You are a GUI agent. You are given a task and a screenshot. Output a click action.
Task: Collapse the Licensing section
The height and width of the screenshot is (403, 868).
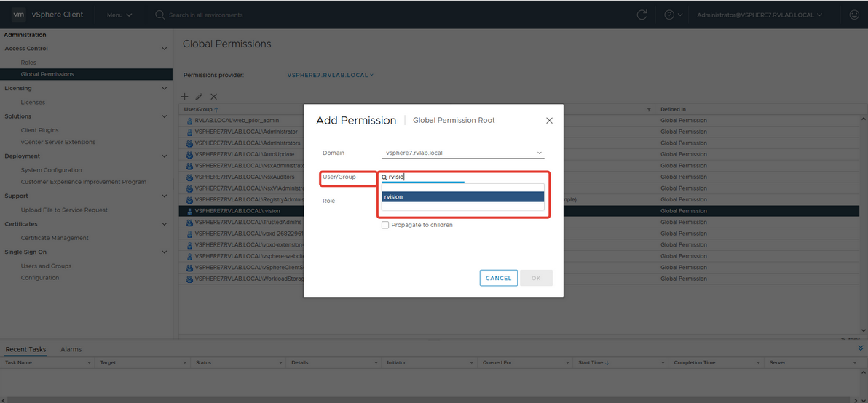(164, 89)
